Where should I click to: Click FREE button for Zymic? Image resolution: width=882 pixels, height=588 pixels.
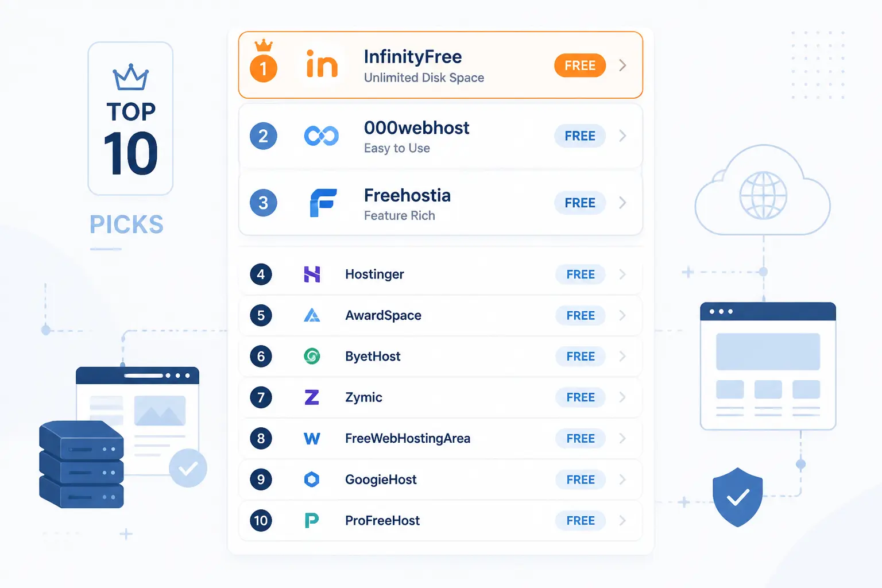(581, 397)
